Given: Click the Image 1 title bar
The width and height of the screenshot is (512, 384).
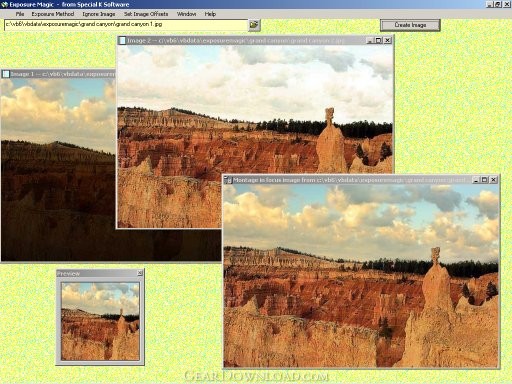Looking at the screenshot, I should click(x=58, y=74).
